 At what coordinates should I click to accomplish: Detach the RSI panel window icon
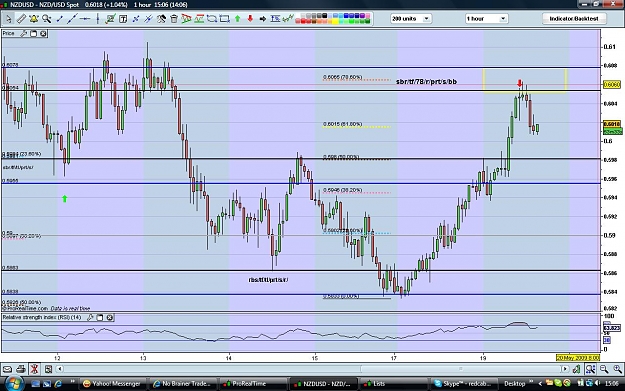click(100, 318)
